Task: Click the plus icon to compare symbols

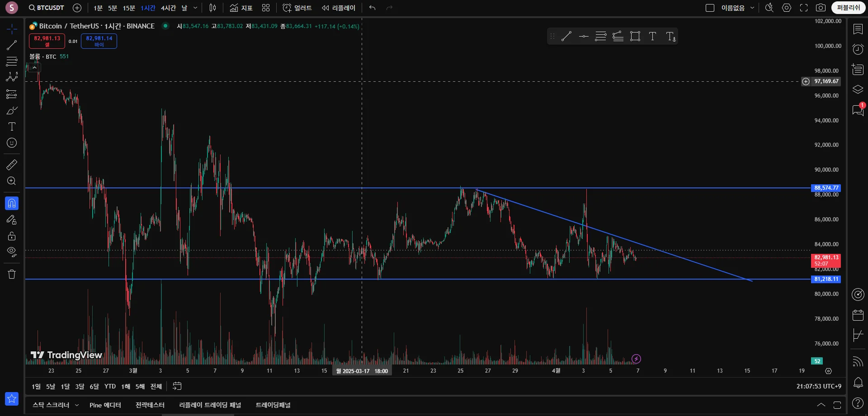Action: point(77,8)
